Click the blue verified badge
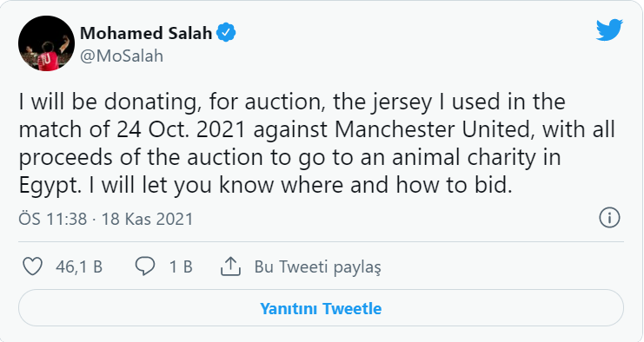644x342 pixels. [226, 33]
